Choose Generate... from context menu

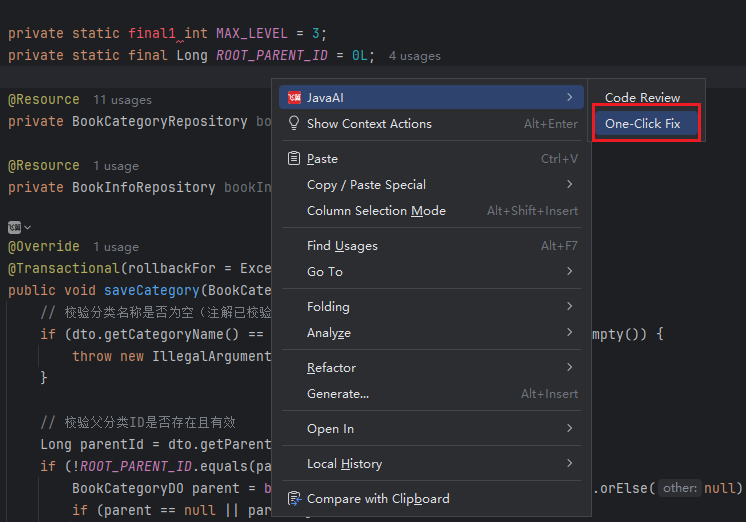(337, 393)
